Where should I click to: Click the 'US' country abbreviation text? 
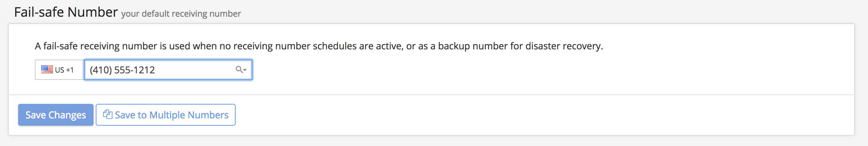[x=59, y=70]
